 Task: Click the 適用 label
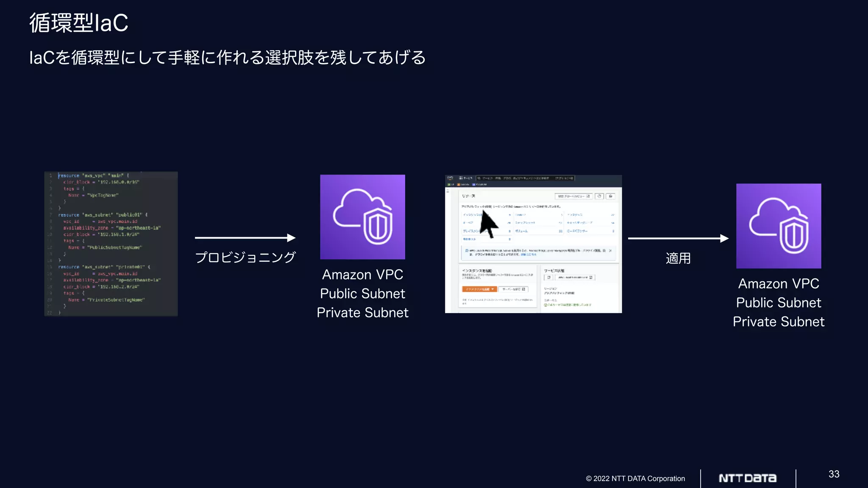click(x=678, y=258)
